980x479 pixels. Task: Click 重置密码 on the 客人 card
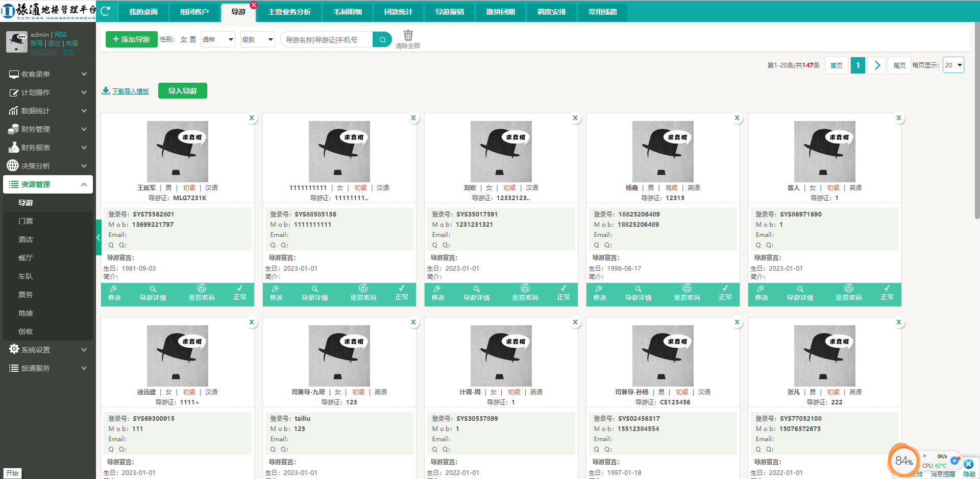point(849,293)
